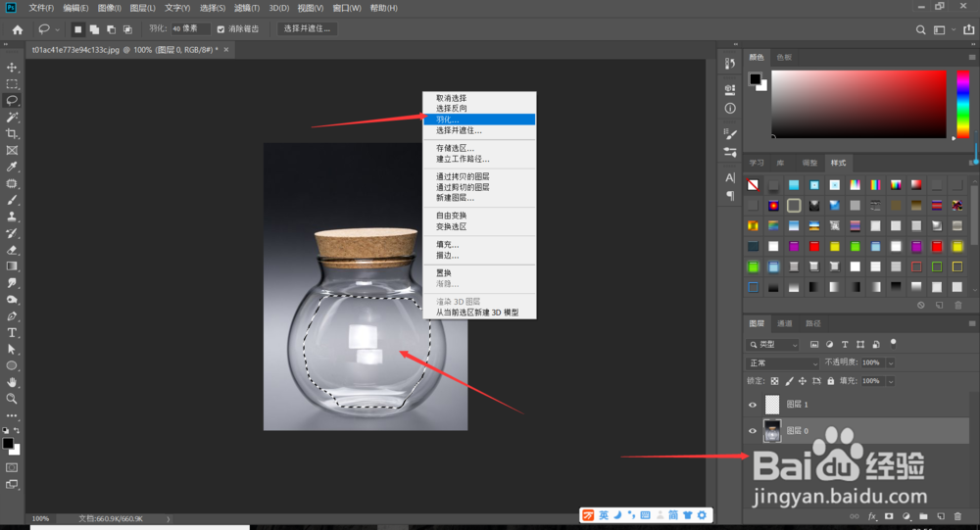
Task: Select the Crop tool
Action: coord(12,134)
